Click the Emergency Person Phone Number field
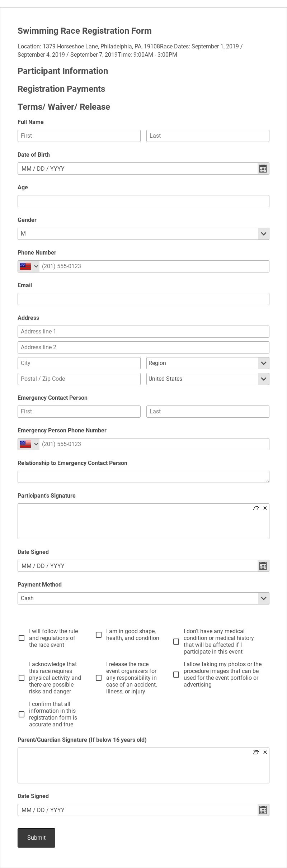 pos(154,444)
